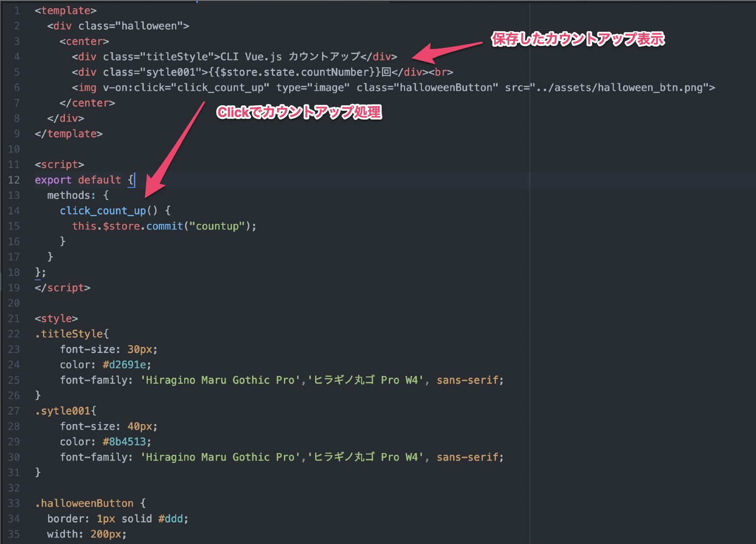This screenshot has width=756, height=544.
Task: Click the opening <template> tag on line 1
Action: [x=66, y=10]
